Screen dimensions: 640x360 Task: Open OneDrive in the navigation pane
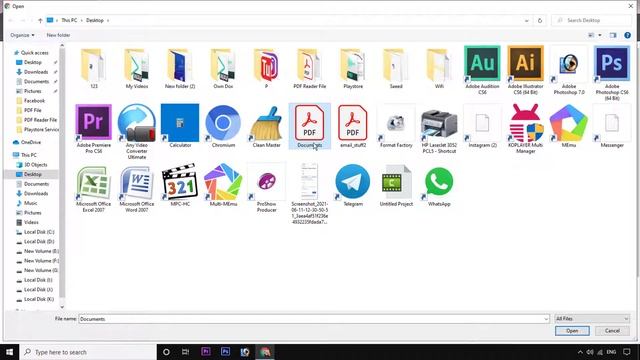tap(31, 142)
